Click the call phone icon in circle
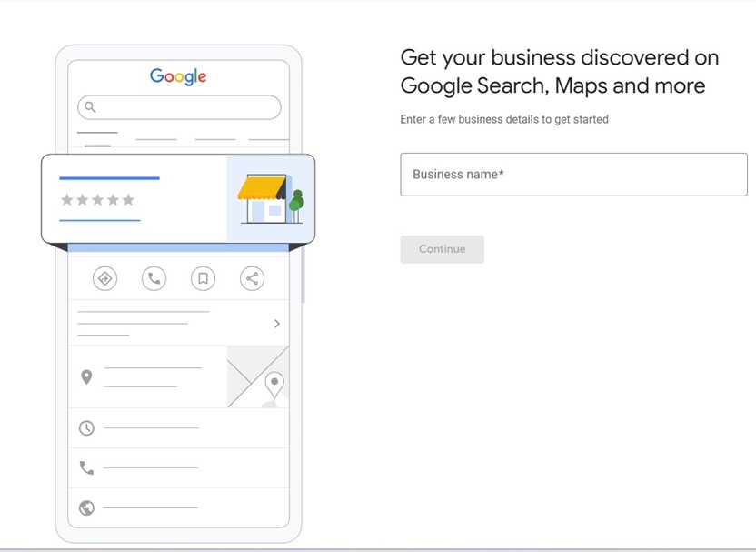Image resolution: width=756 pixels, height=552 pixels. 154,278
